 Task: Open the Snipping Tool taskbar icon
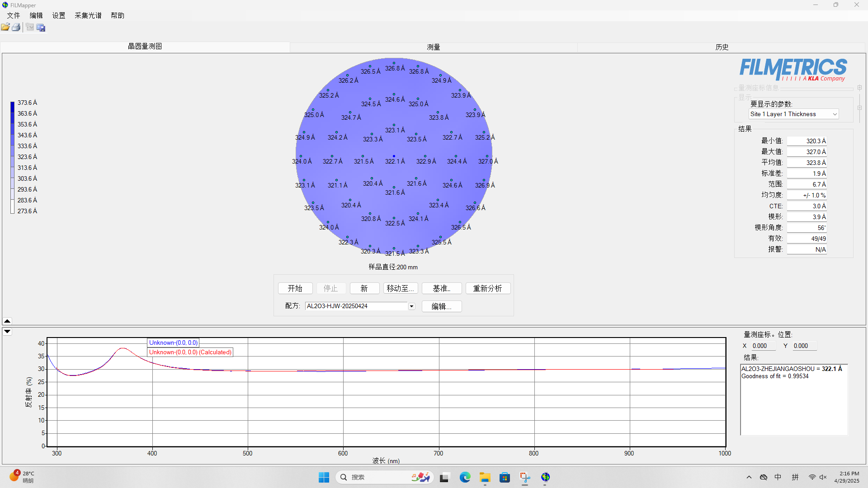(x=525, y=477)
